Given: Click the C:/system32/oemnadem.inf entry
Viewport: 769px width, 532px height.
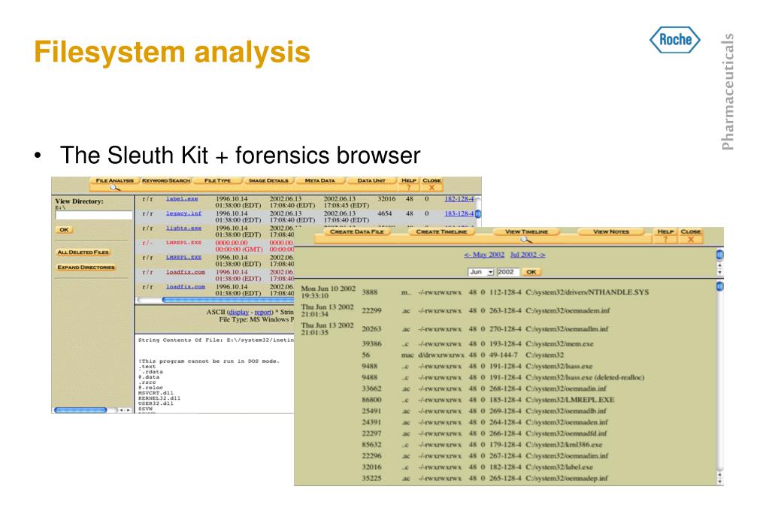Looking at the screenshot, I should [x=568, y=310].
